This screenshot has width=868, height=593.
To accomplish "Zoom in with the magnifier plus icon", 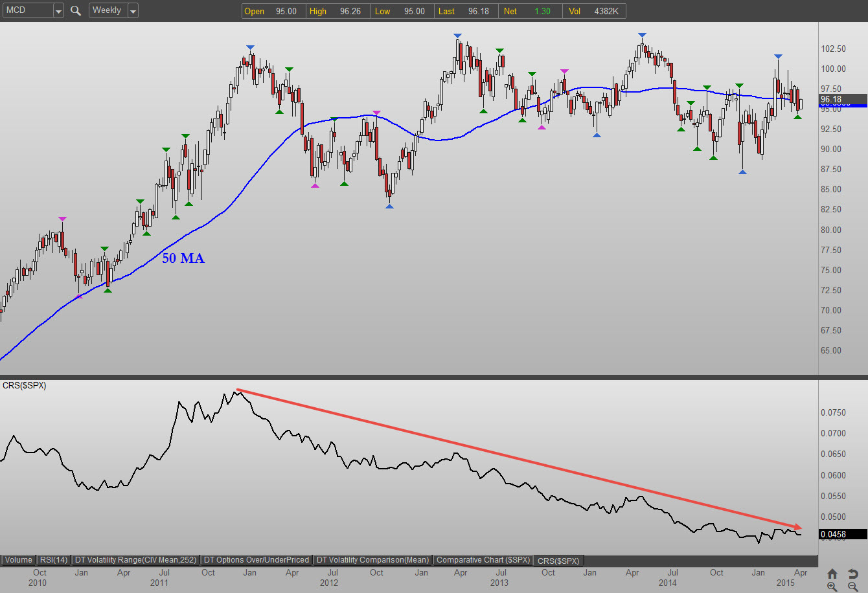I will [x=832, y=587].
